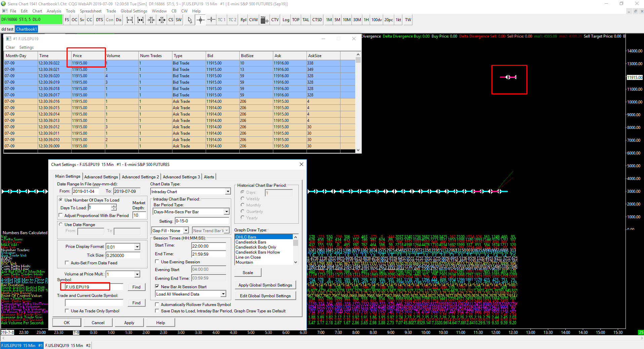The height and width of the screenshot is (349, 644).
Task: Click Apply Global Symbol Settings button
Action: click(x=265, y=285)
